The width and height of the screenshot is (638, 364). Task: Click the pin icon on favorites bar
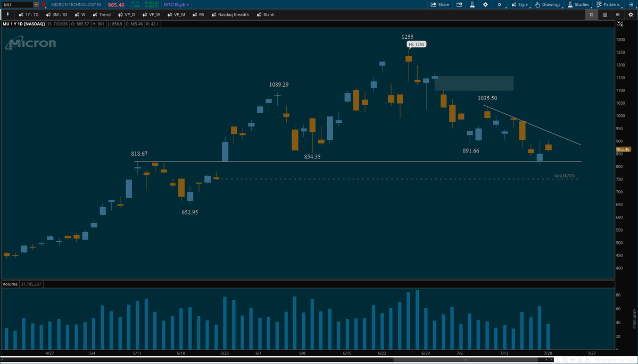click(7, 14)
